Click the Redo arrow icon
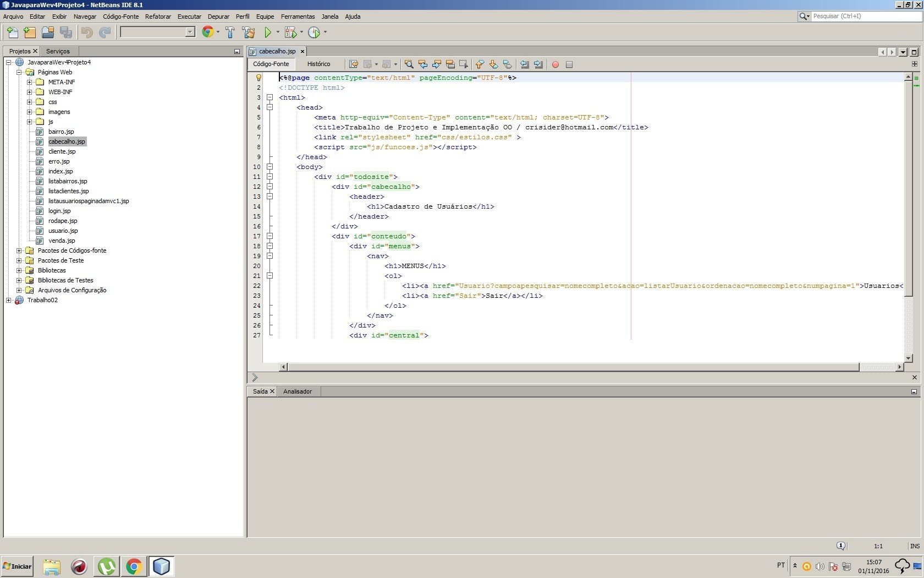 105,32
